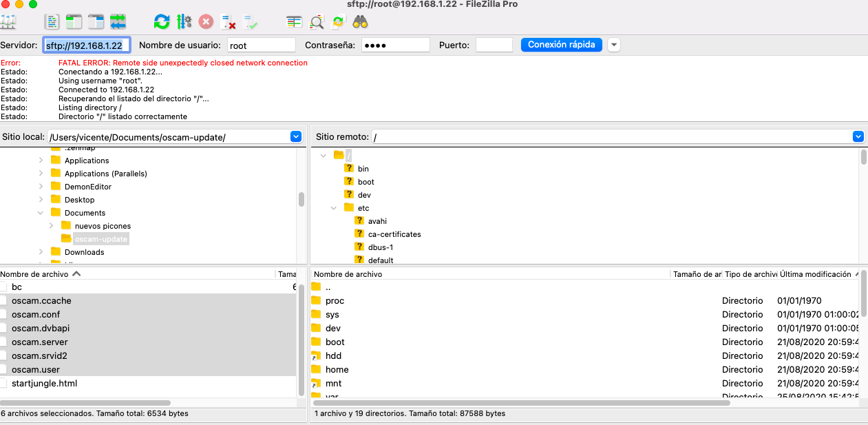This screenshot has height=425, width=868.
Task: Open the binoculars file search icon
Action: [360, 21]
